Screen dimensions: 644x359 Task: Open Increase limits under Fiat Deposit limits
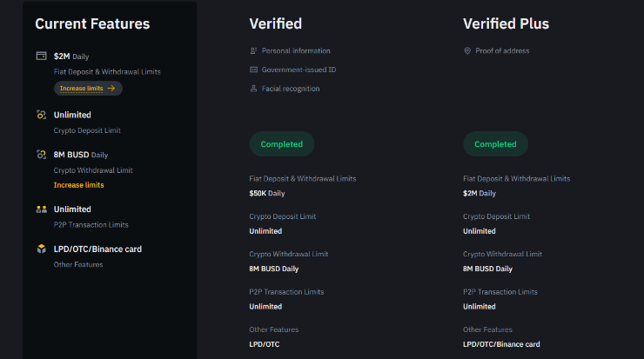(x=88, y=88)
